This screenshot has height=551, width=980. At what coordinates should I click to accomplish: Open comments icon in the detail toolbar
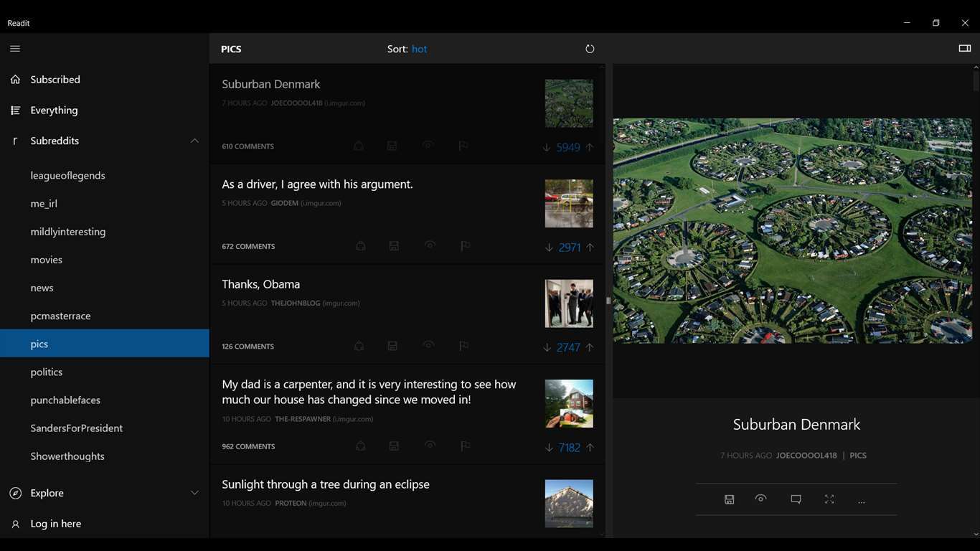pos(796,499)
